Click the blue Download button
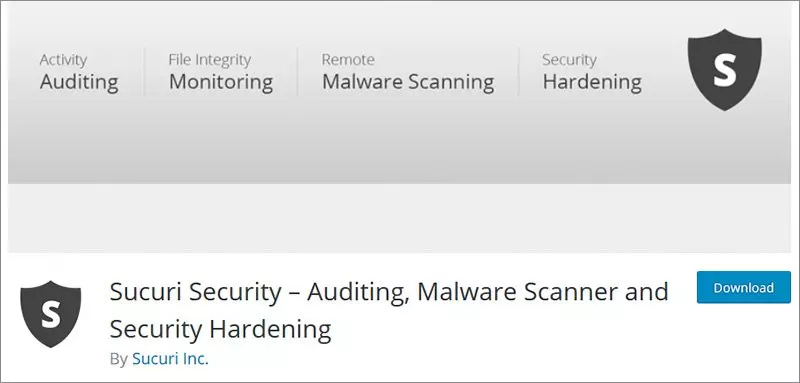 point(743,288)
